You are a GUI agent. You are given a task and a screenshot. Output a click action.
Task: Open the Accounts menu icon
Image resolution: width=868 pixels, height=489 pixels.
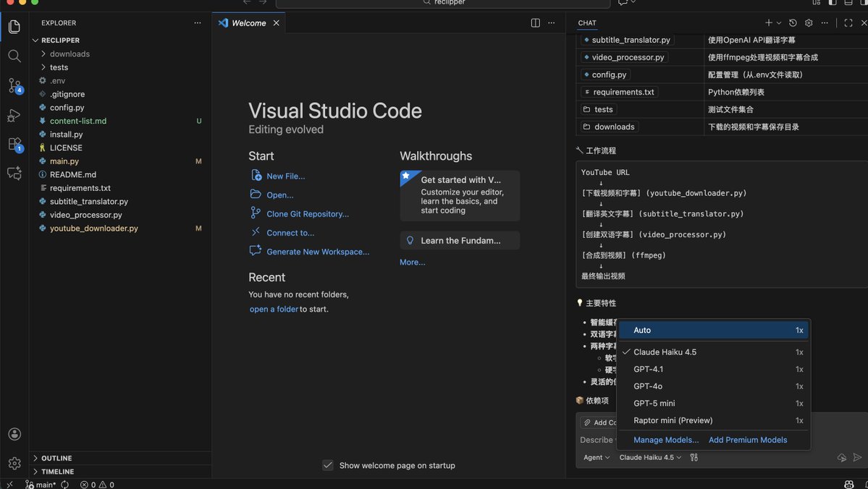14,434
